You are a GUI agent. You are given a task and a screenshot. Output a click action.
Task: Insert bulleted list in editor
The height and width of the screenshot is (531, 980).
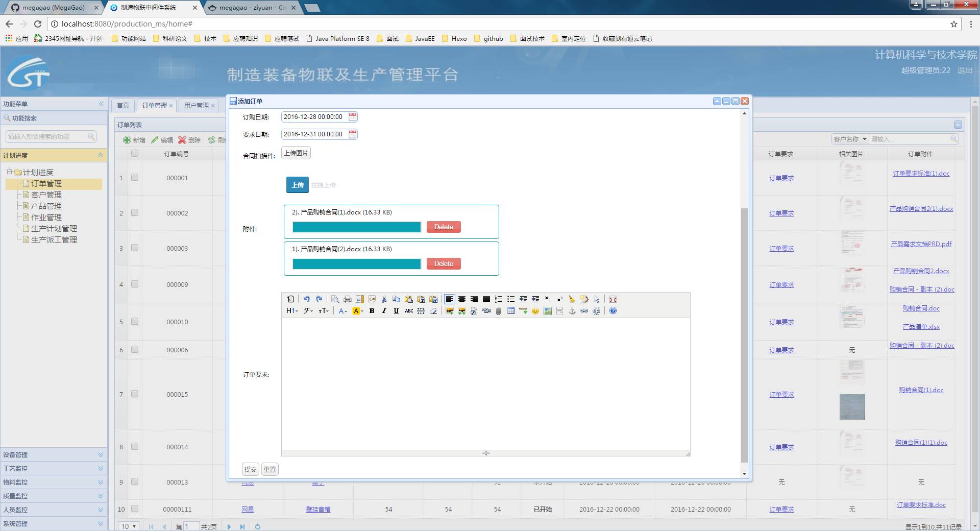pyautogui.click(x=511, y=299)
